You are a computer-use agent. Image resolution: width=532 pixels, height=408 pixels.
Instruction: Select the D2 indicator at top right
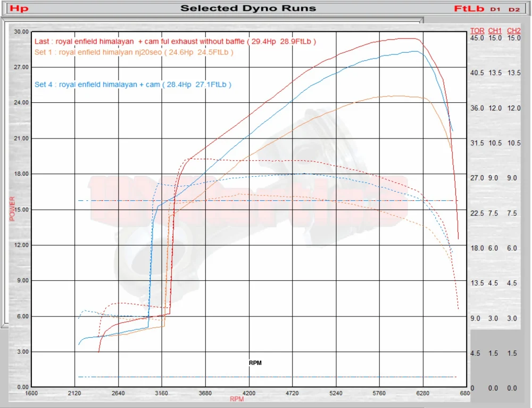tap(514, 10)
